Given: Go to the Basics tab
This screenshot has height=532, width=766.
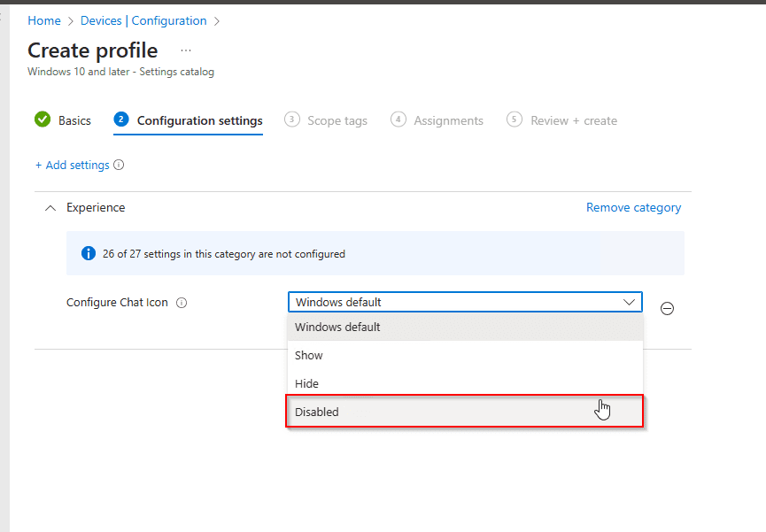Looking at the screenshot, I should 74,120.
